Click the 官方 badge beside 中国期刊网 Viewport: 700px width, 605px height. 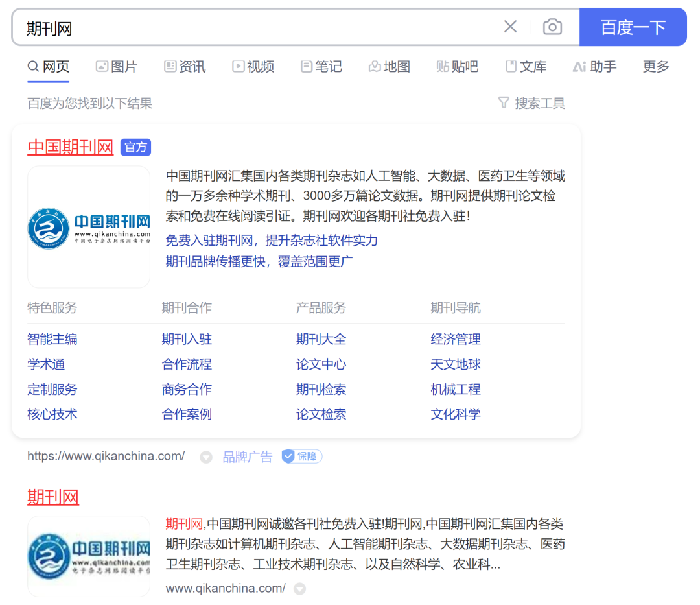[135, 147]
